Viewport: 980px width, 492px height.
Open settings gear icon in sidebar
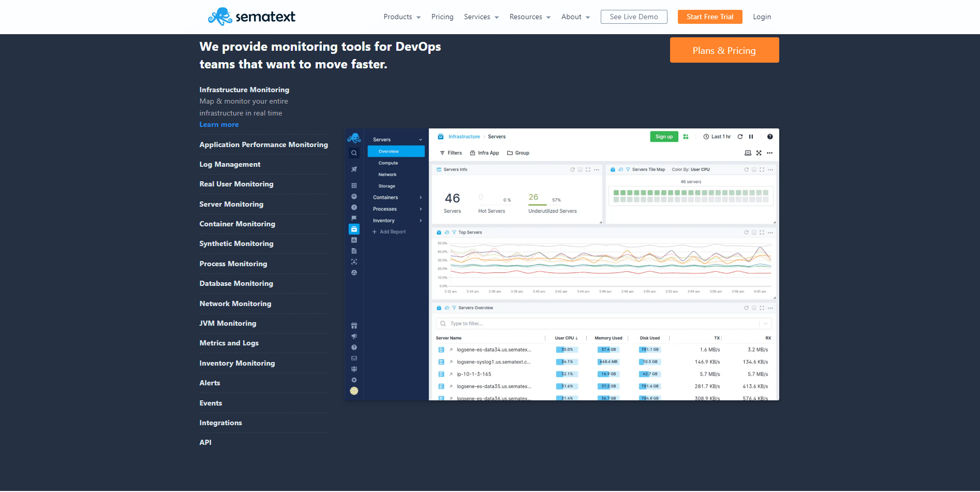(354, 380)
